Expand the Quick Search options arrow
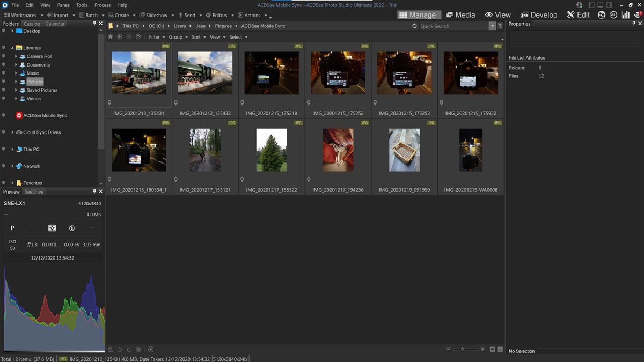The height and width of the screenshot is (362, 644). click(x=492, y=26)
